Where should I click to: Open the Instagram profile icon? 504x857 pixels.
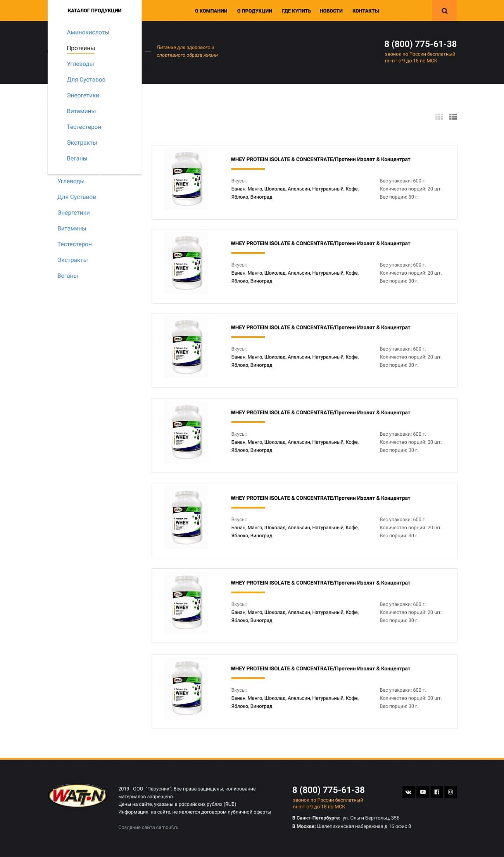(x=450, y=792)
